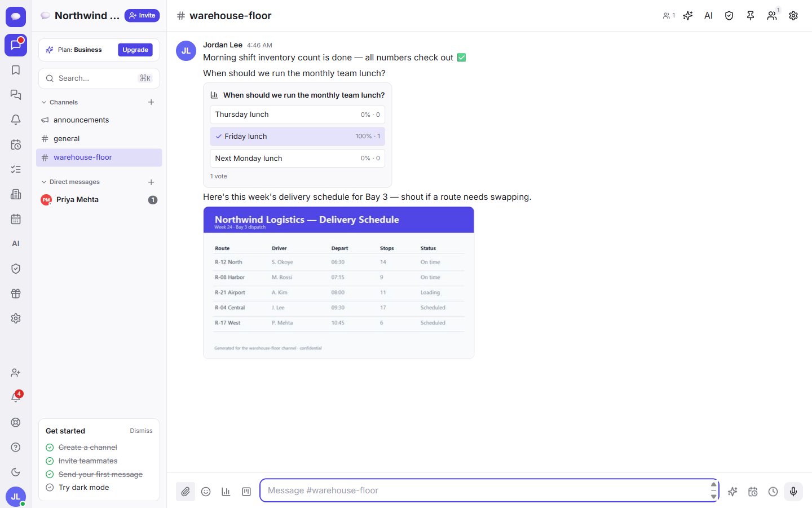
Task: Open channel settings gear in header
Action: click(x=793, y=16)
